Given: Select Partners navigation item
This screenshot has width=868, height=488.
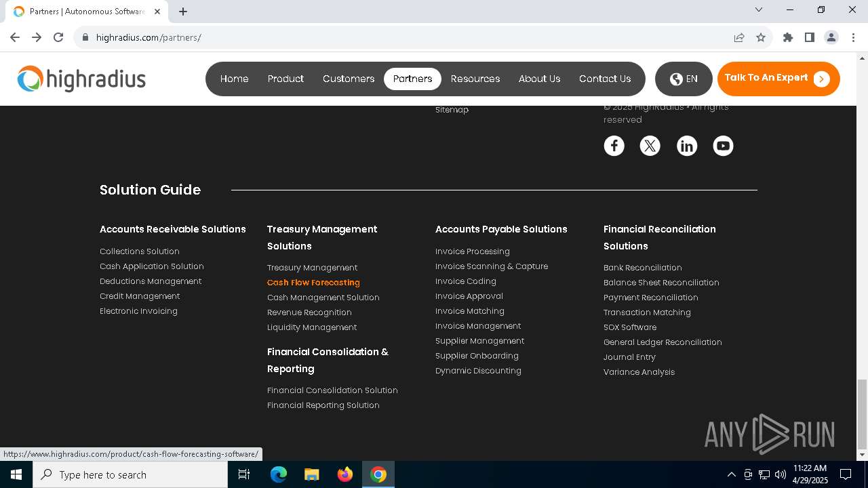Looking at the screenshot, I should (x=412, y=79).
